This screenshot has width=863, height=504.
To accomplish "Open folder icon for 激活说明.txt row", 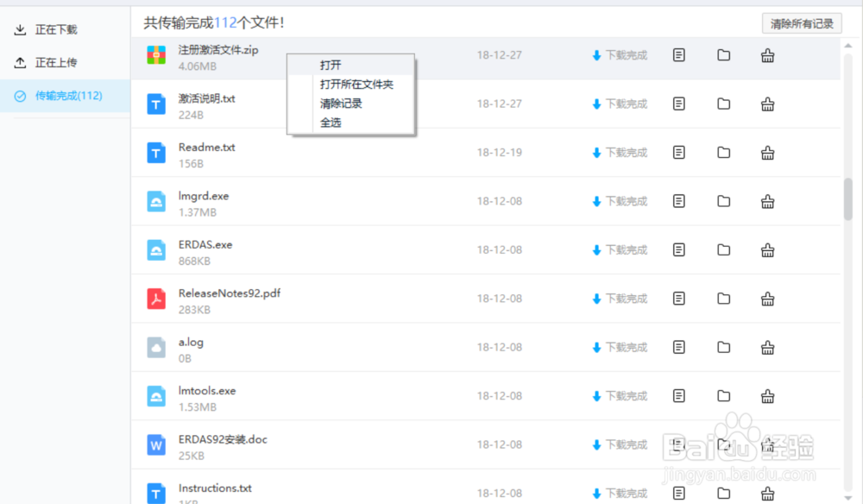I will point(724,104).
